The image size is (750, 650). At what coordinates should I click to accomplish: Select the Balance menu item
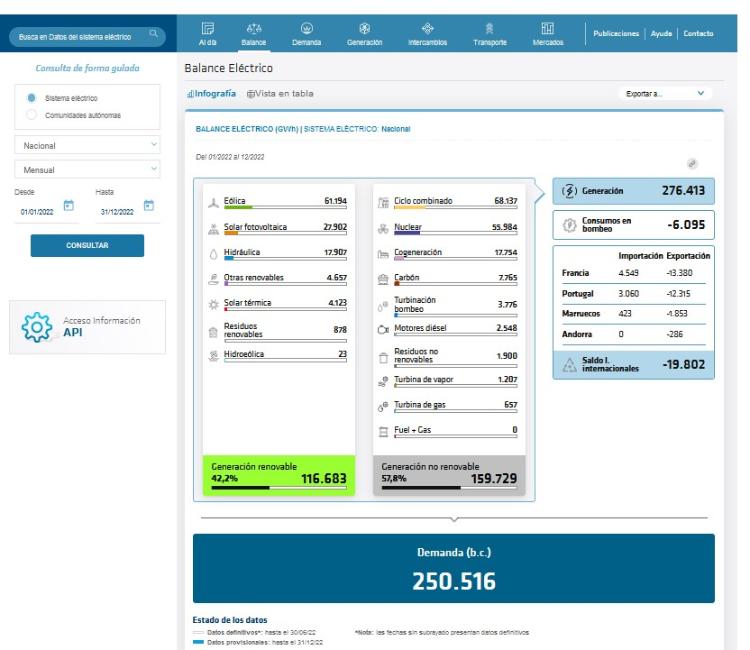(x=253, y=34)
